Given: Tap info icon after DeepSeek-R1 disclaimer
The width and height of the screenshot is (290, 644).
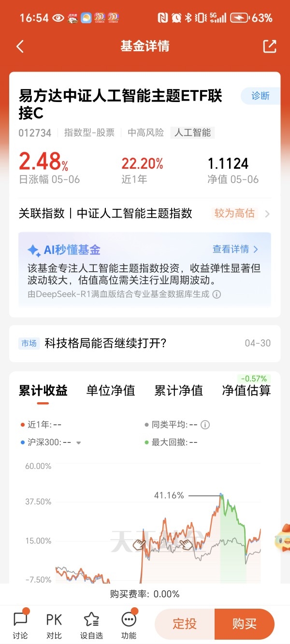Looking at the screenshot, I should pyautogui.click(x=217, y=294).
